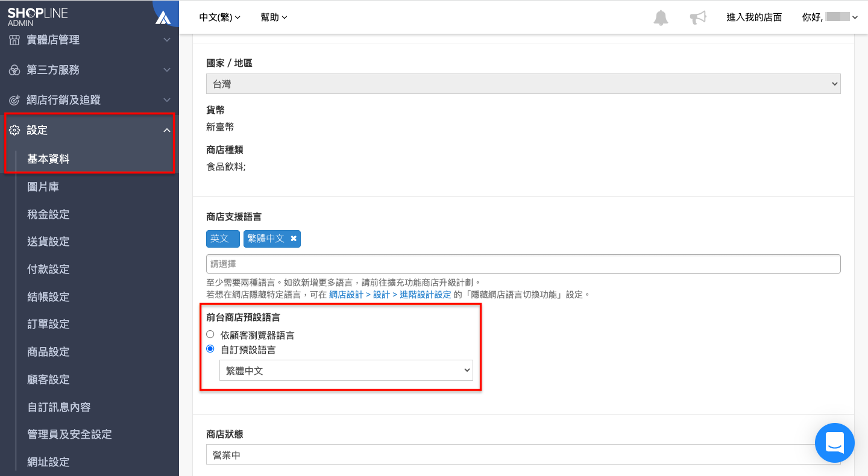The height and width of the screenshot is (476, 868).
Task: Click the 英文 language tag
Action: pos(222,239)
